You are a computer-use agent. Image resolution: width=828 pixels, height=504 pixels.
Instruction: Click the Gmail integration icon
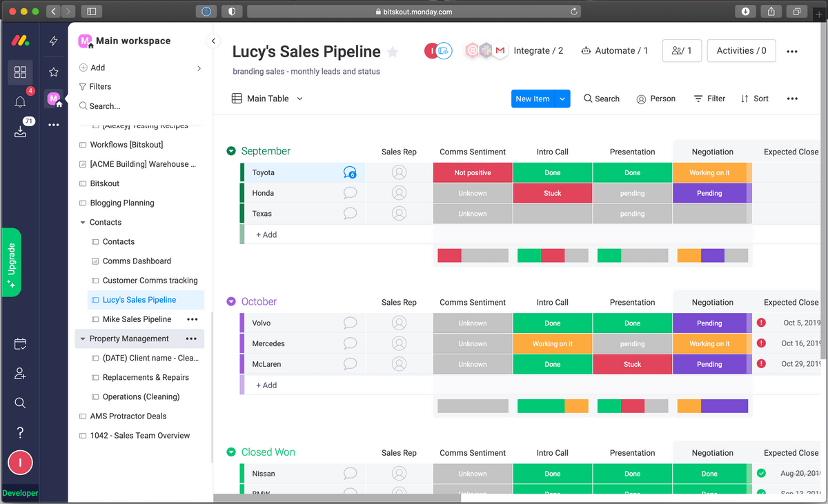(x=500, y=51)
